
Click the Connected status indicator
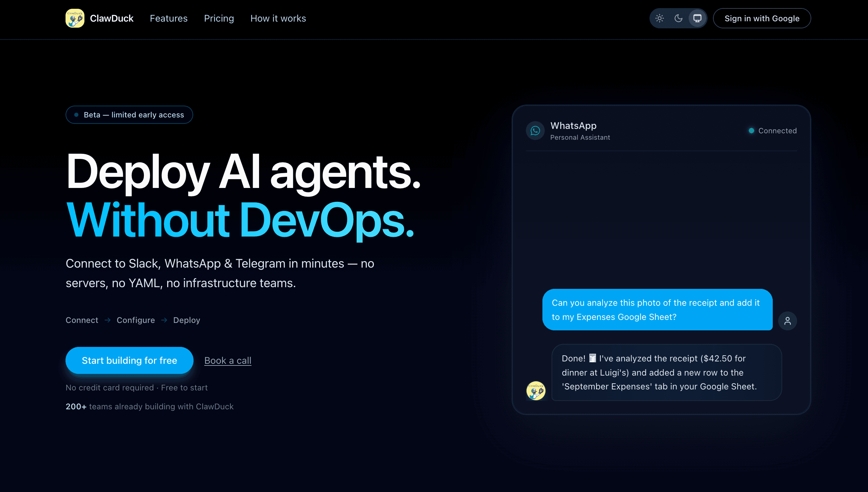click(773, 131)
